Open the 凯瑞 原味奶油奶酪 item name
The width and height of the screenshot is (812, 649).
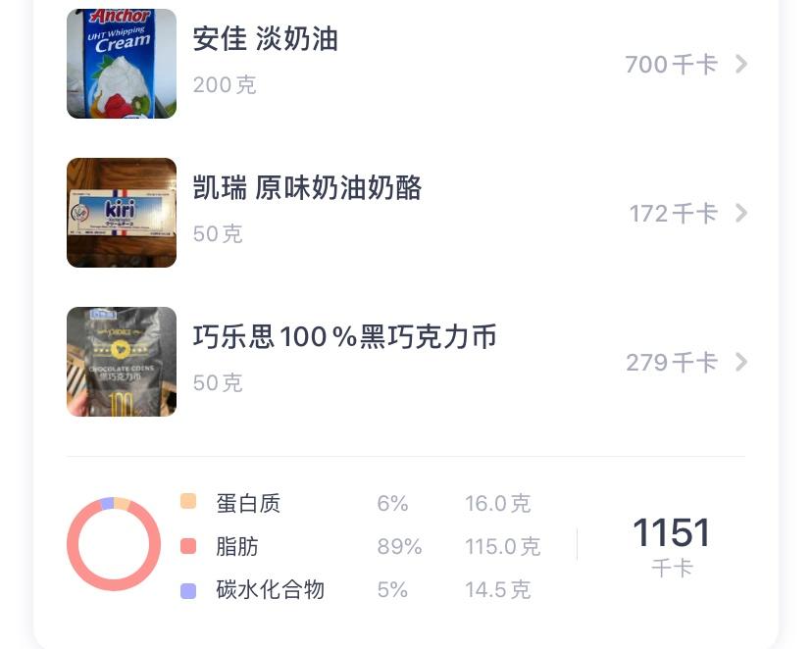[x=307, y=188]
